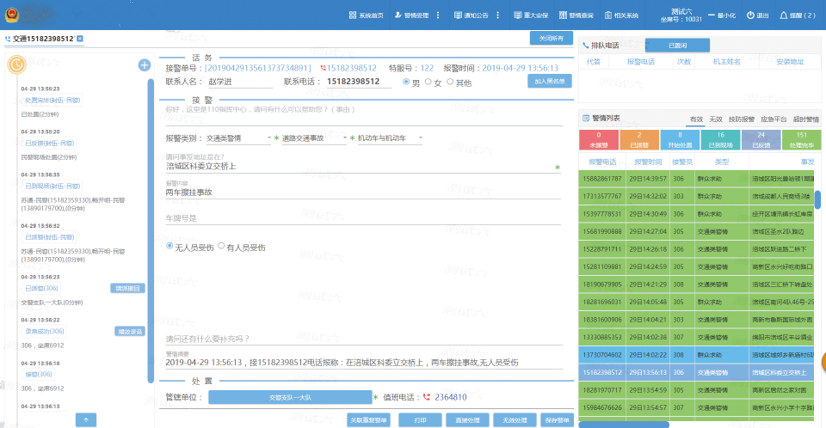Open the 机动车与机动车 dropdown
Image resolution: width=826 pixels, height=428 pixels.
tap(389, 138)
